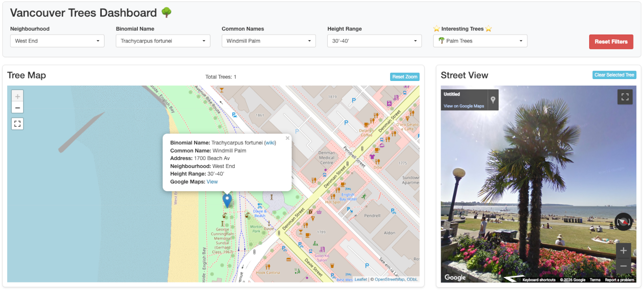Image resolution: width=644 pixels, height=291 pixels.
Task: Open the Common Names dropdown
Action: [x=269, y=41]
